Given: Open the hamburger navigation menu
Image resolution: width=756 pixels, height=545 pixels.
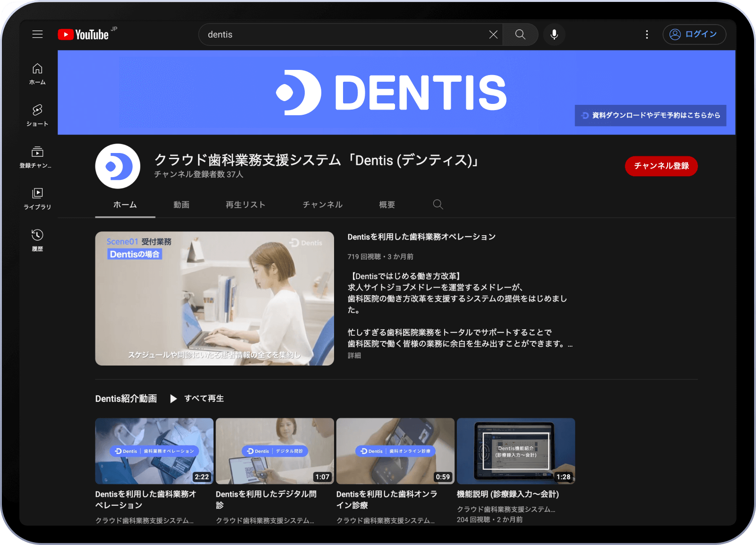Looking at the screenshot, I should [37, 34].
